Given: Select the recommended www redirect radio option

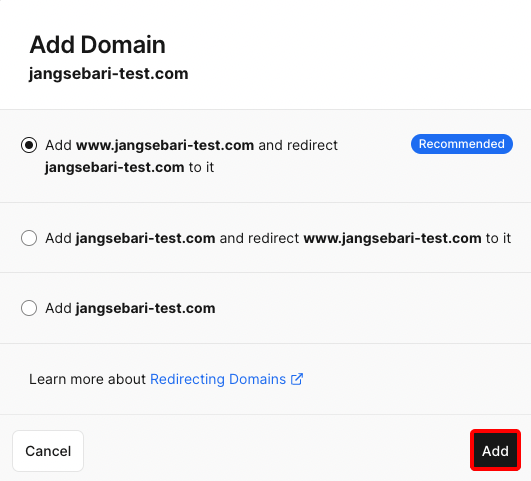Looking at the screenshot, I should (x=29, y=145).
